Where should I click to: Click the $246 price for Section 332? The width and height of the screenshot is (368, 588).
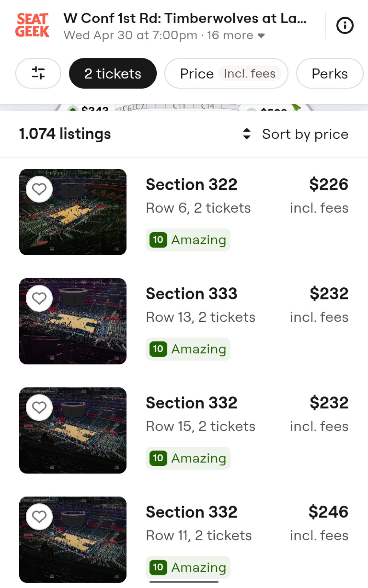coord(328,512)
